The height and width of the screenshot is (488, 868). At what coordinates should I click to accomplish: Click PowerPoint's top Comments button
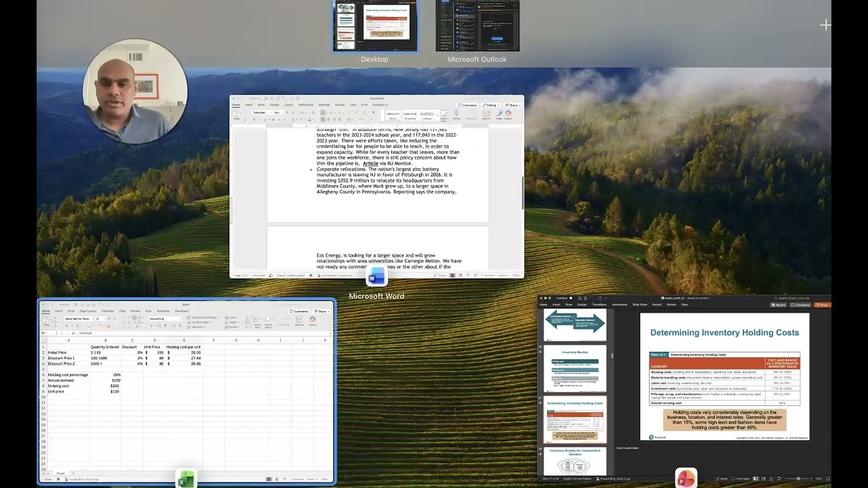[x=800, y=305]
